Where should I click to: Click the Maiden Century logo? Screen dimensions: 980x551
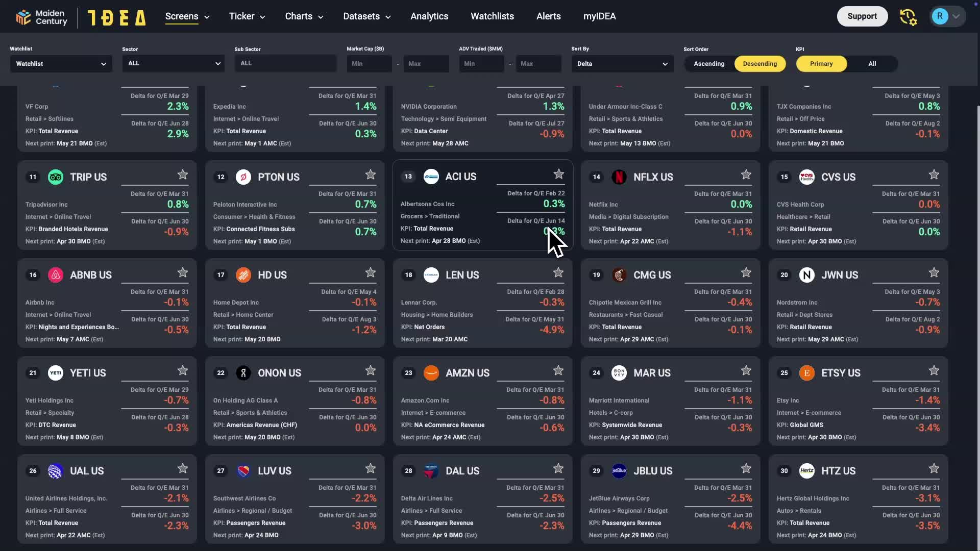(x=41, y=17)
